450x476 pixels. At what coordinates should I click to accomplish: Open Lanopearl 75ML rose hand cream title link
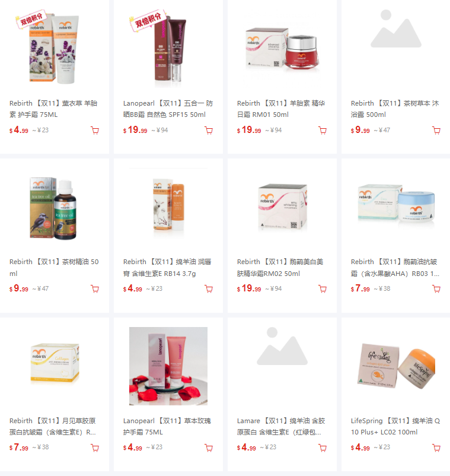[x=167, y=426]
